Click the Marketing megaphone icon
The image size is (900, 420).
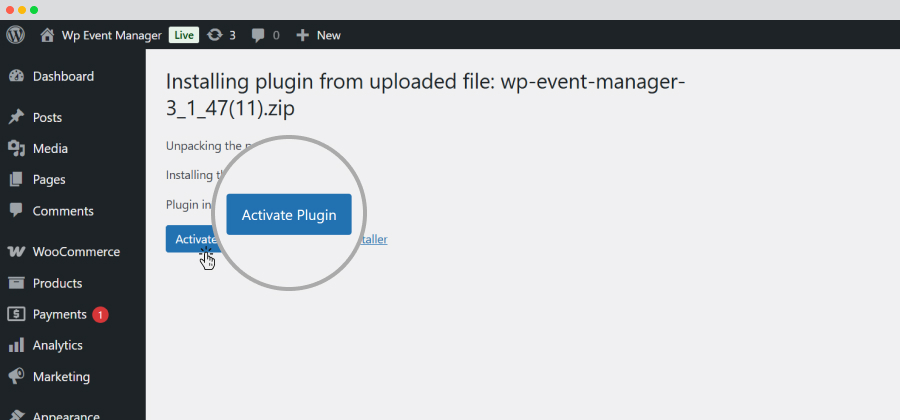pos(16,376)
